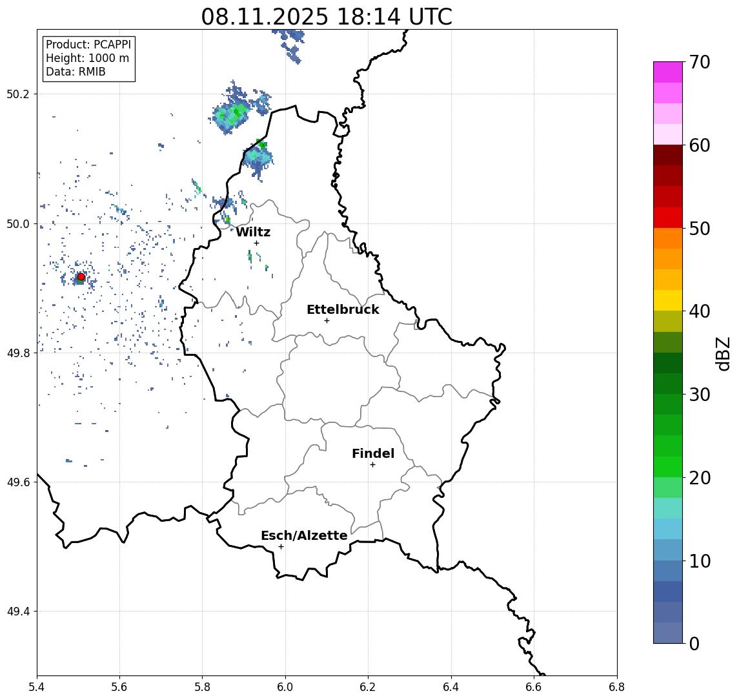Click the 60 colorbar tick label
The image size is (739, 700).
click(700, 145)
